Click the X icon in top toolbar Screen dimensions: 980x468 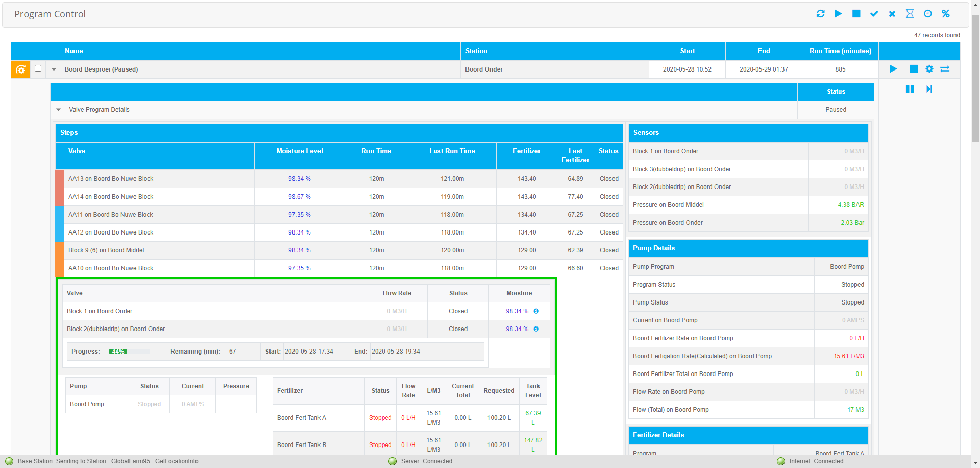tap(892, 14)
